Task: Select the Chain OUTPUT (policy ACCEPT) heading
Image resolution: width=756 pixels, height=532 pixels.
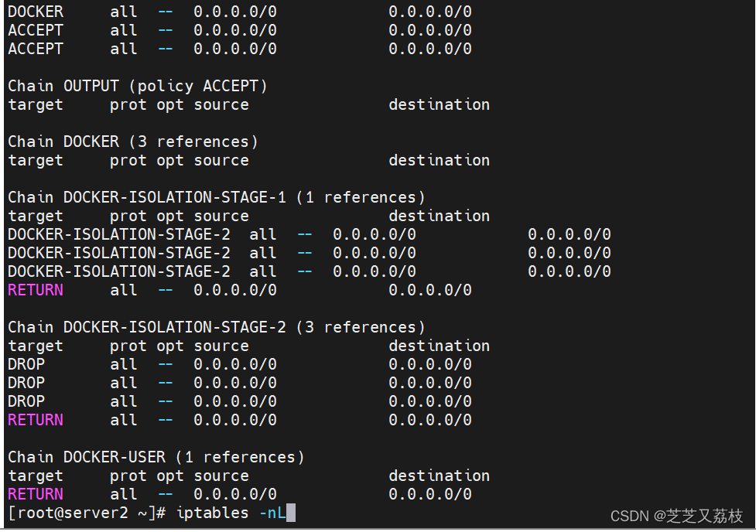Action: pos(138,86)
